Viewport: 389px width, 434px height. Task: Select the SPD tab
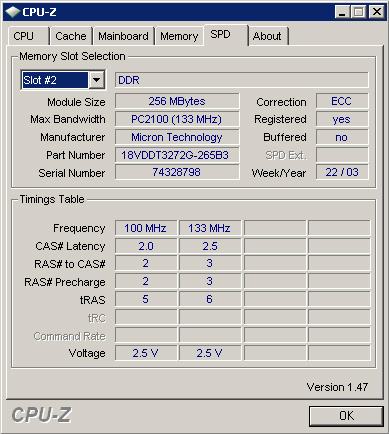226,35
